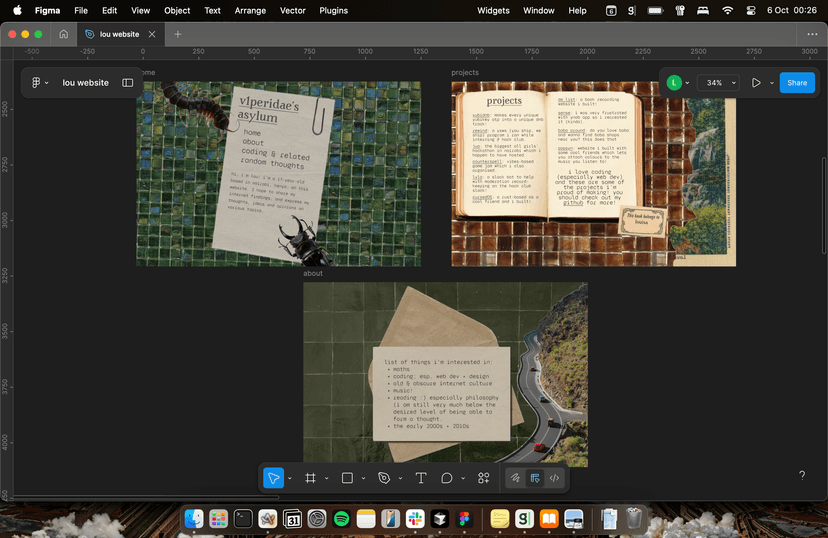Toggle the sidebar panel next to file name
The image size is (828, 538).
click(128, 83)
